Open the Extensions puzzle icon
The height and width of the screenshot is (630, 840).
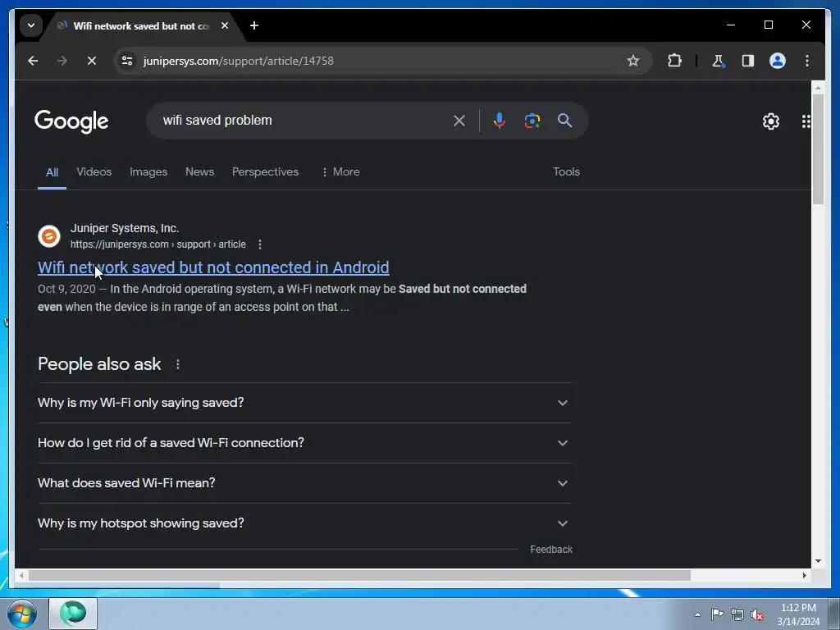click(674, 61)
